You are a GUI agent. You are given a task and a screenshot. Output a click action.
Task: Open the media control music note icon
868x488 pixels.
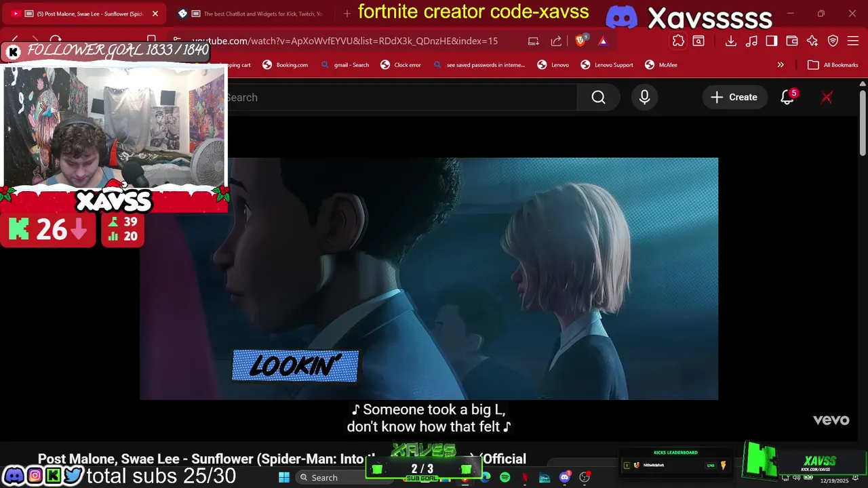click(751, 41)
